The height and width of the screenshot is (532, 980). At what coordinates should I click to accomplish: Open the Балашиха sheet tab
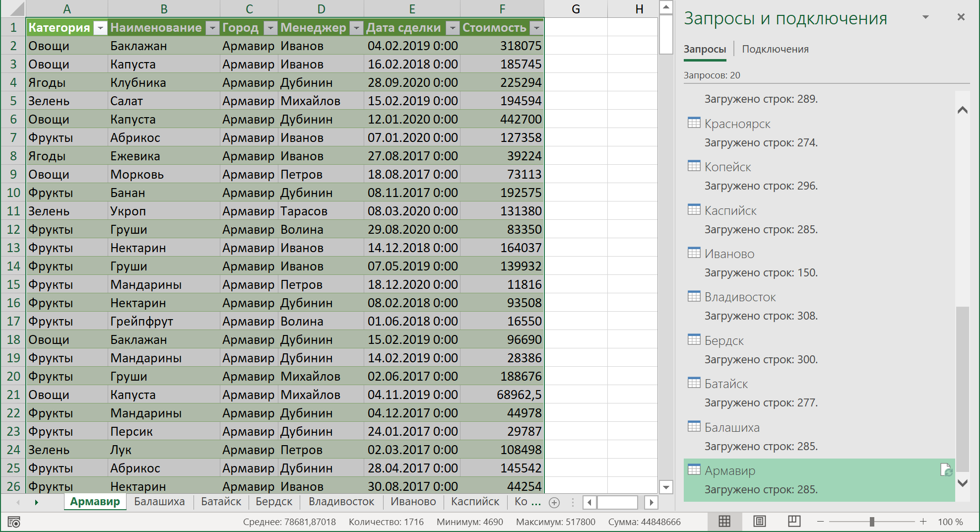tap(159, 502)
